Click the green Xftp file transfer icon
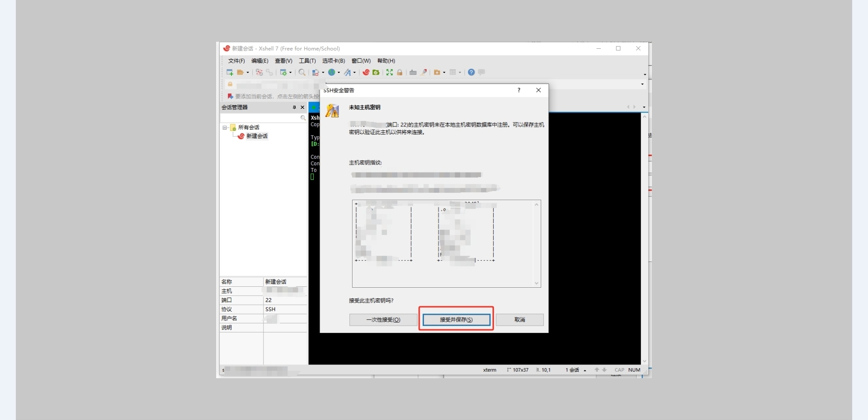The image size is (868, 420). (x=376, y=72)
